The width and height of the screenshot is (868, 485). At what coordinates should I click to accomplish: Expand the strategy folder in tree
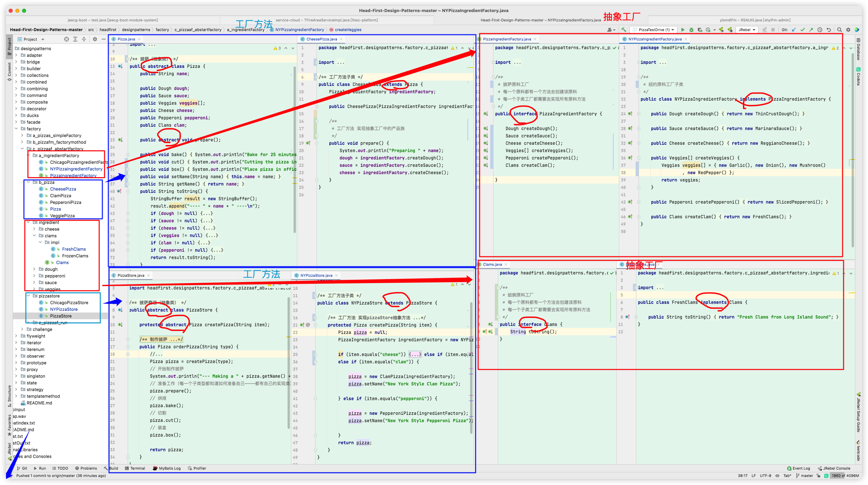coord(16,389)
